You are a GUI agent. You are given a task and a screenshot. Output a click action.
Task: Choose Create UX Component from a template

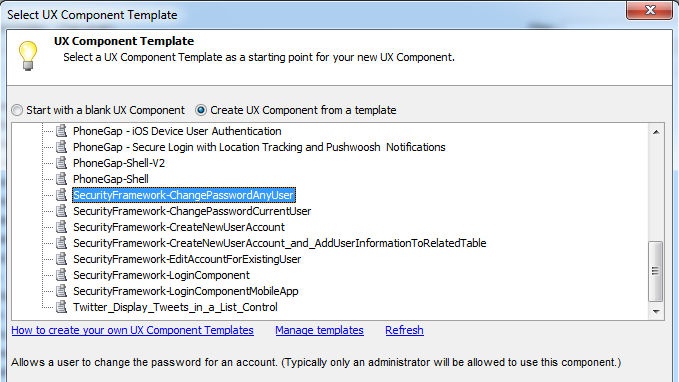201,110
